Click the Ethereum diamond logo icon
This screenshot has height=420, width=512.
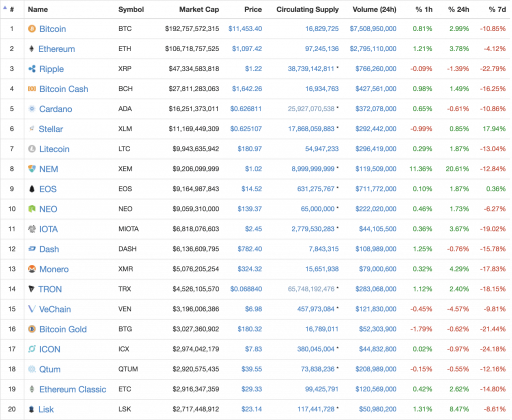pyautogui.click(x=31, y=49)
